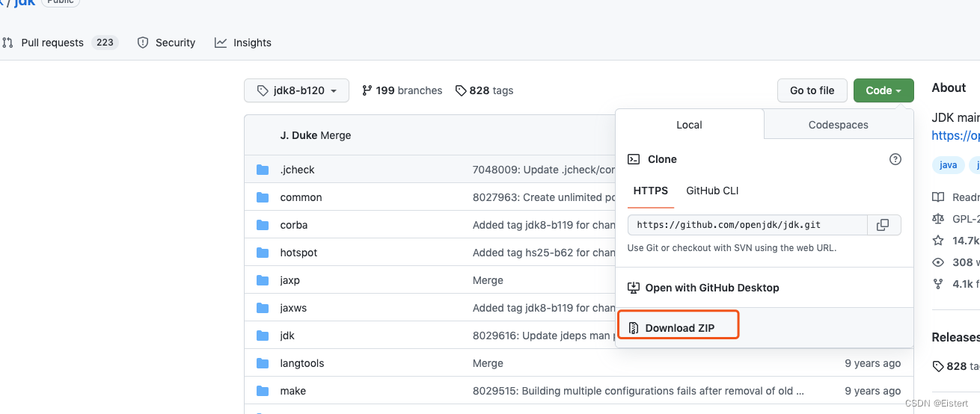Image resolution: width=980 pixels, height=414 pixels.
Task: Click the Download ZIP file icon
Action: pos(634,328)
